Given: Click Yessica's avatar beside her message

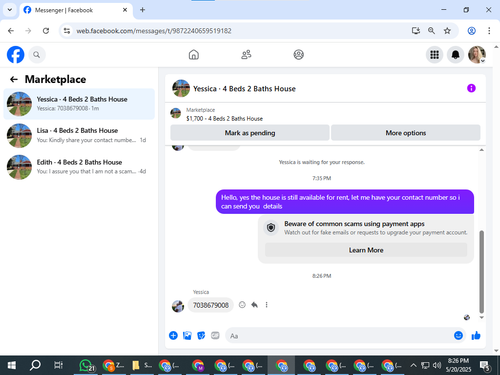Looking at the screenshot, I should [178, 306].
